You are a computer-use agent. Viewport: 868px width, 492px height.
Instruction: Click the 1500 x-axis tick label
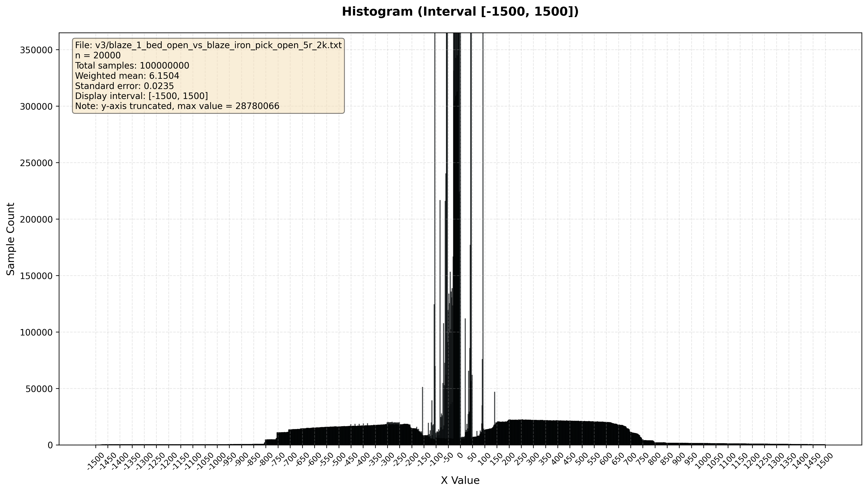click(825, 461)
